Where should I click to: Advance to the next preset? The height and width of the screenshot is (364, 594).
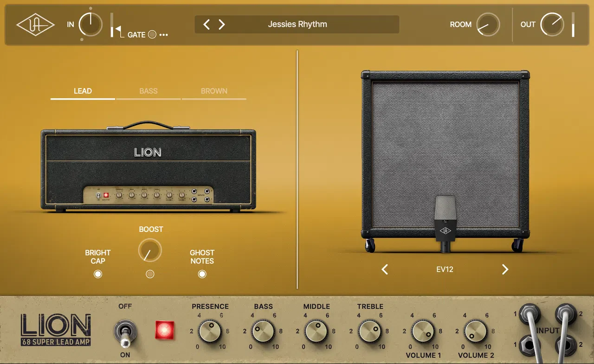tap(222, 25)
